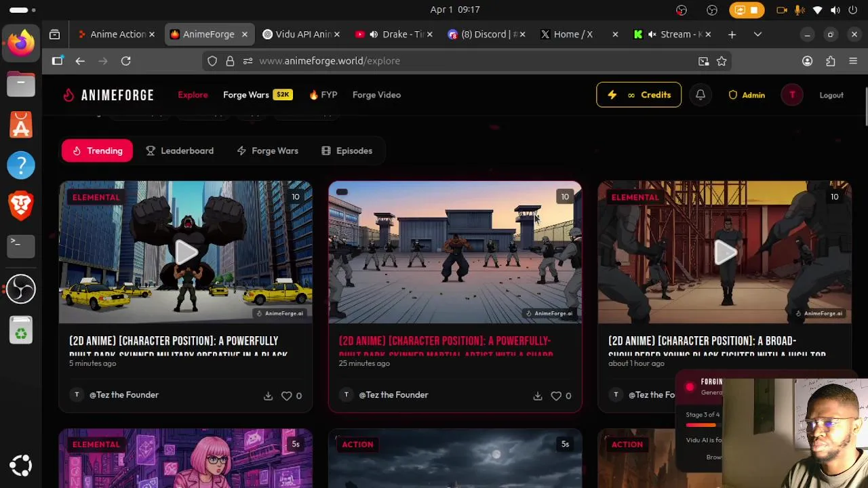Mute the Drake tab audio

[374, 34]
